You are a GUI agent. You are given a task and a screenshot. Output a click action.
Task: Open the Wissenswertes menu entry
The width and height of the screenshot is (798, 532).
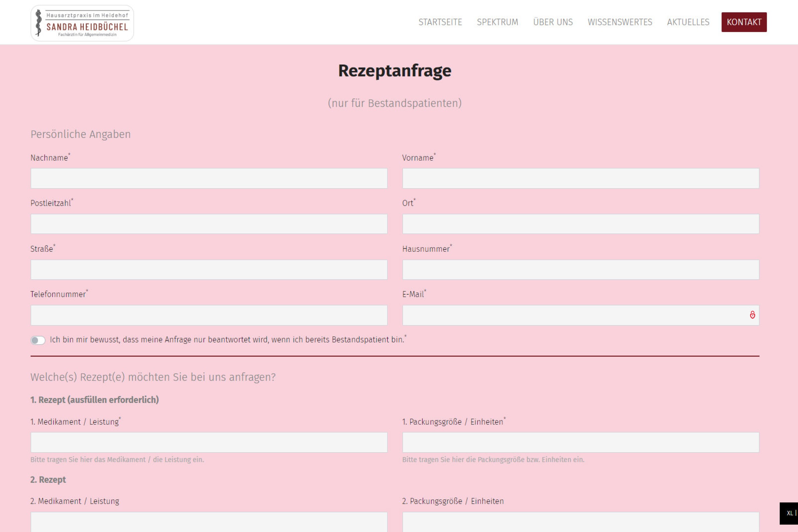[619, 22]
